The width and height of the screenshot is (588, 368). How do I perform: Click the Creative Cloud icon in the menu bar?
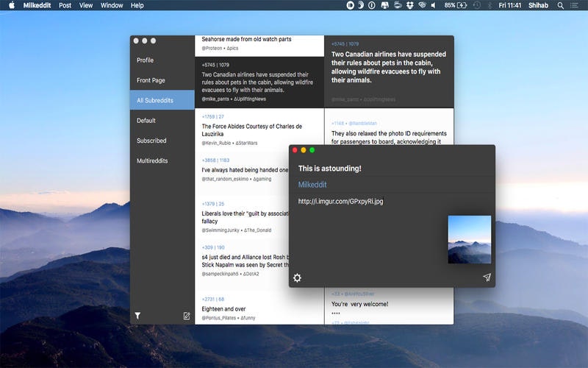[x=422, y=5]
